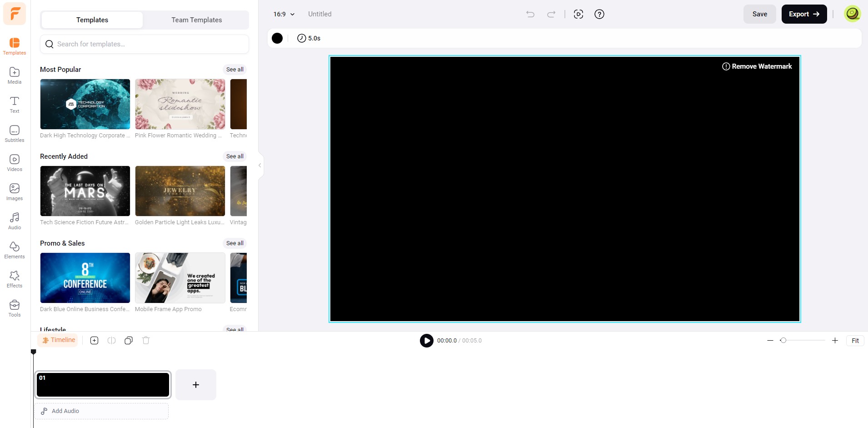Viewport: 868px width, 428px height.
Task: Open Mobile Frame App Promo template
Action: [180, 278]
